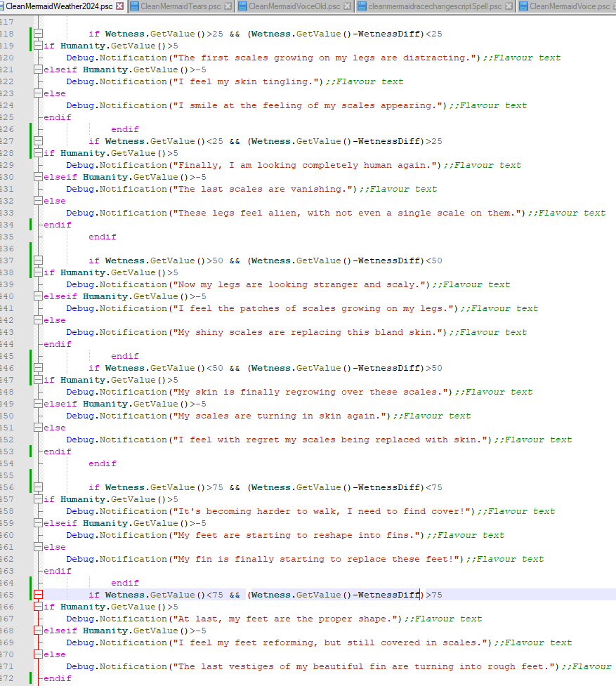Collapse the elseif fold marker on line 459

pyautogui.click(x=39, y=523)
